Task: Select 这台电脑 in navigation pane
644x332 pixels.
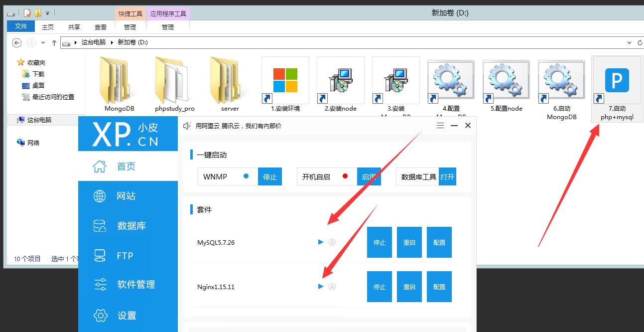Action: (x=39, y=120)
